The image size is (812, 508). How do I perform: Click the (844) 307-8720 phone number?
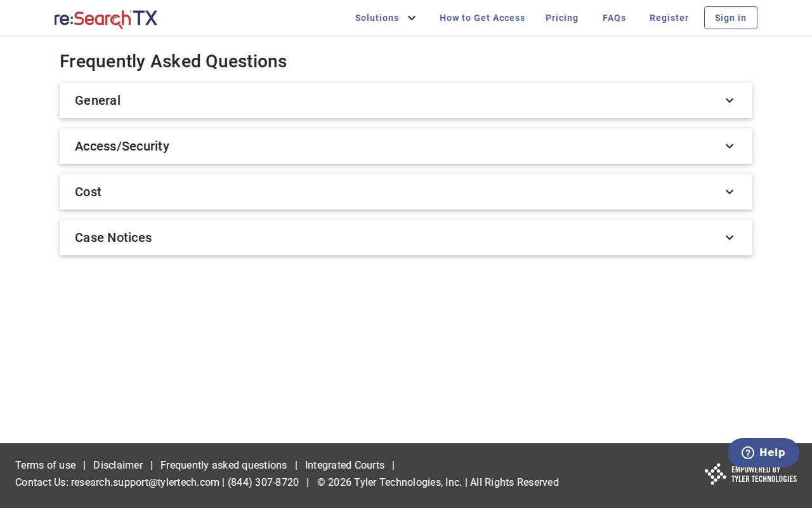click(x=263, y=482)
